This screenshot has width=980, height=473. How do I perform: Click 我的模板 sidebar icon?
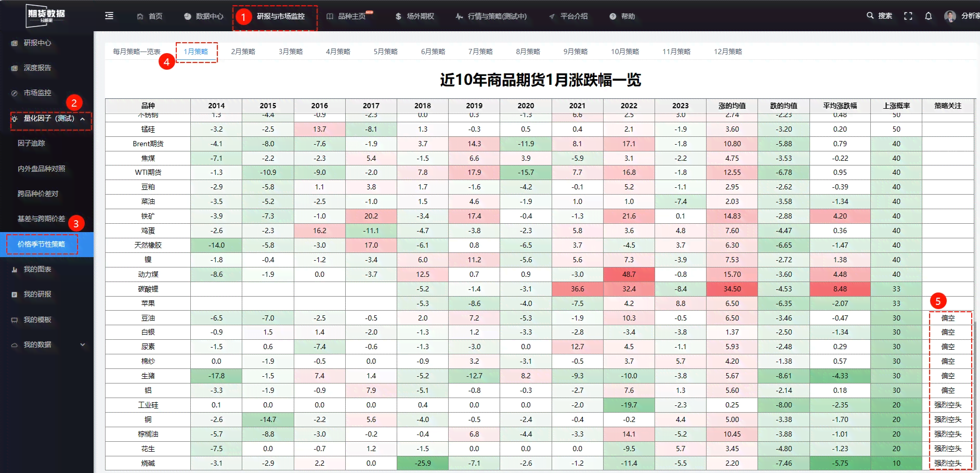pos(14,320)
